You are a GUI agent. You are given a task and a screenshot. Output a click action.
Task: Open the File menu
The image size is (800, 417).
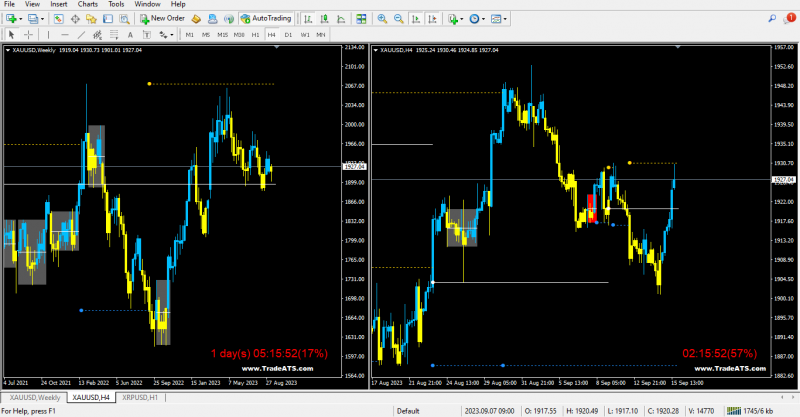click(x=9, y=4)
